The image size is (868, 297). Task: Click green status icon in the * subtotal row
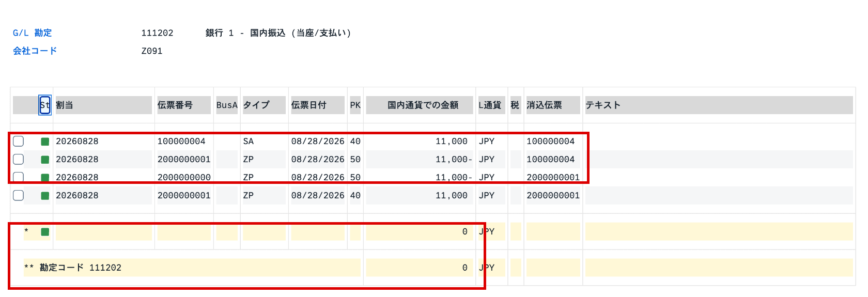point(45,232)
